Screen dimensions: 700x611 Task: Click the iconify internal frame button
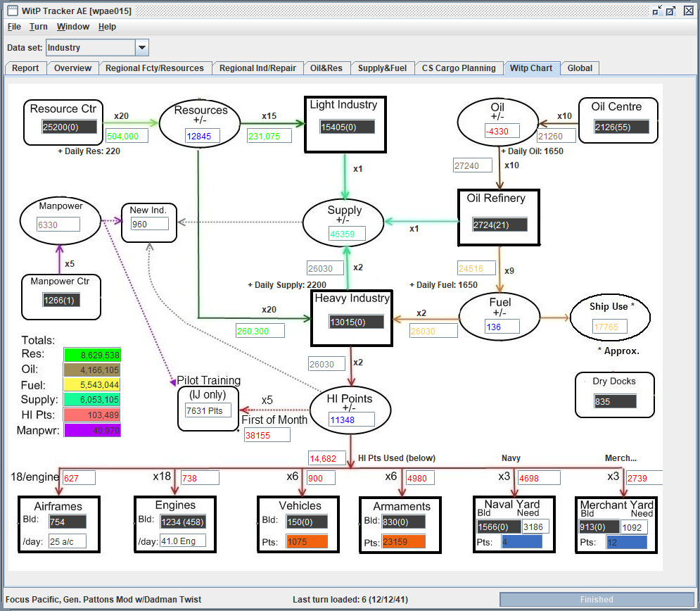[x=657, y=11]
